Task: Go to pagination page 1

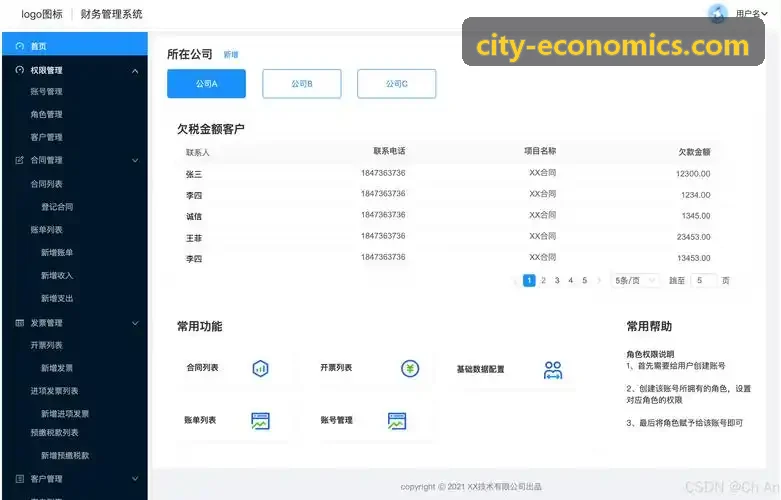Action: pos(529,280)
